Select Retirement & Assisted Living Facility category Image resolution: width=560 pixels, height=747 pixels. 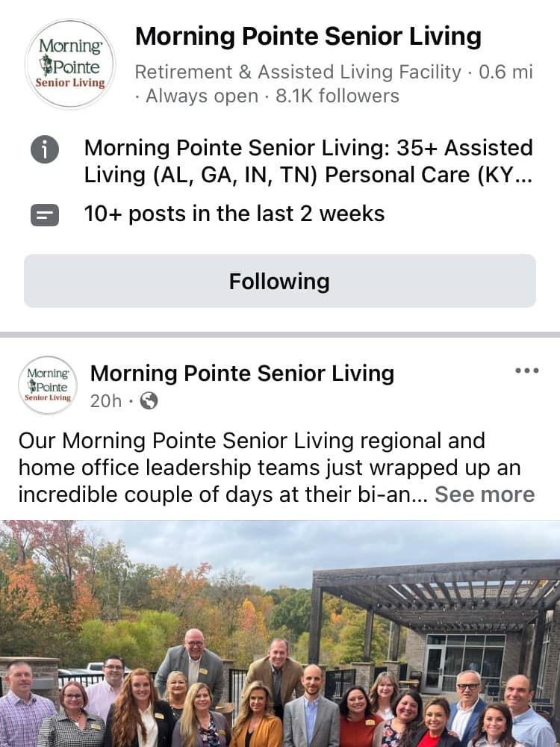(297, 72)
